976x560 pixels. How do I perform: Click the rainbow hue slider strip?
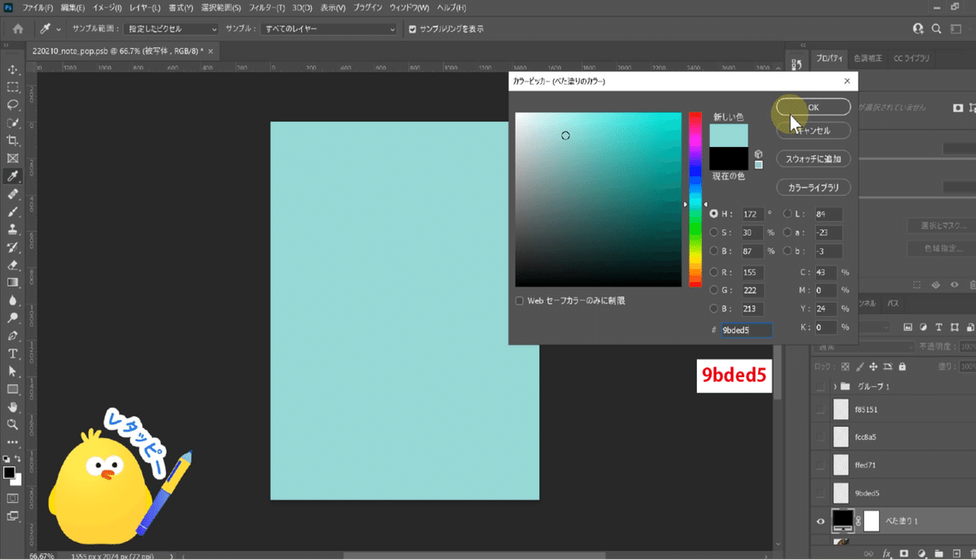pyautogui.click(x=695, y=199)
